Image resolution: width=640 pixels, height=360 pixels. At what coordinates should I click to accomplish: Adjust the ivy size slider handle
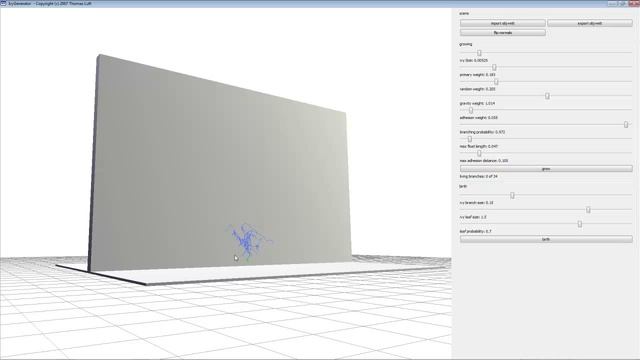click(x=479, y=53)
